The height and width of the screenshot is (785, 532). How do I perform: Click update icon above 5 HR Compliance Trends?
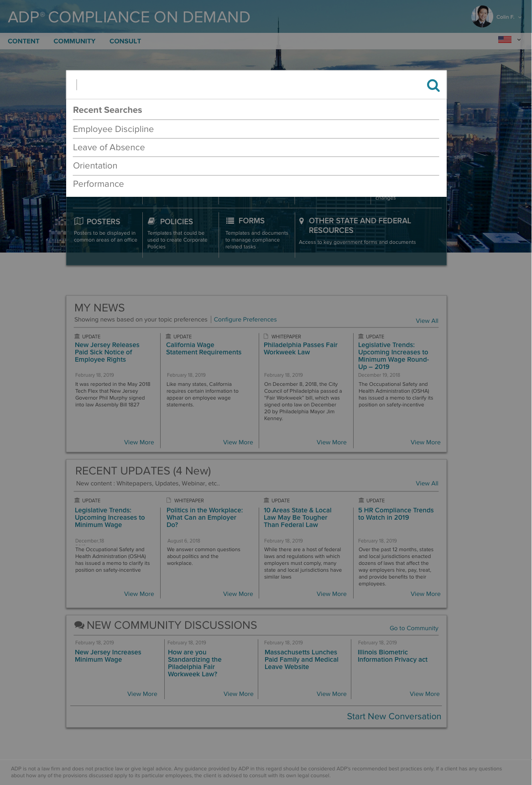tap(361, 500)
